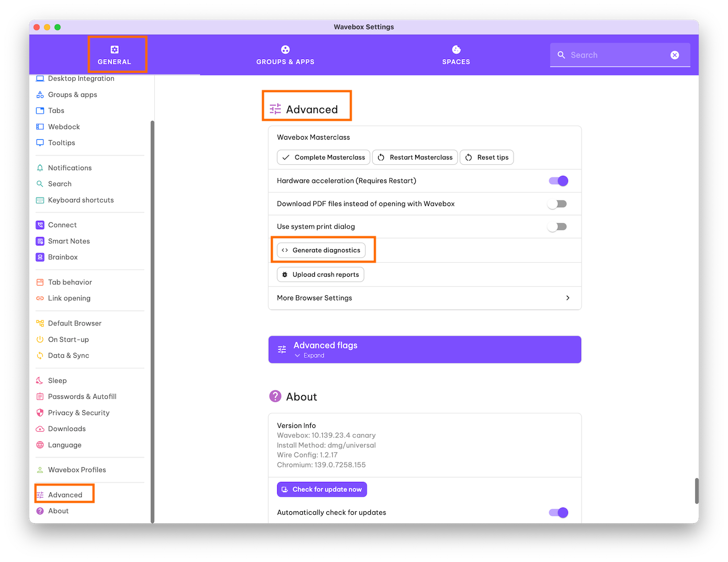Viewport: 728px width, 562px height.
Task: Click the Tab behavior icon
Action: (x=40, y=283)
